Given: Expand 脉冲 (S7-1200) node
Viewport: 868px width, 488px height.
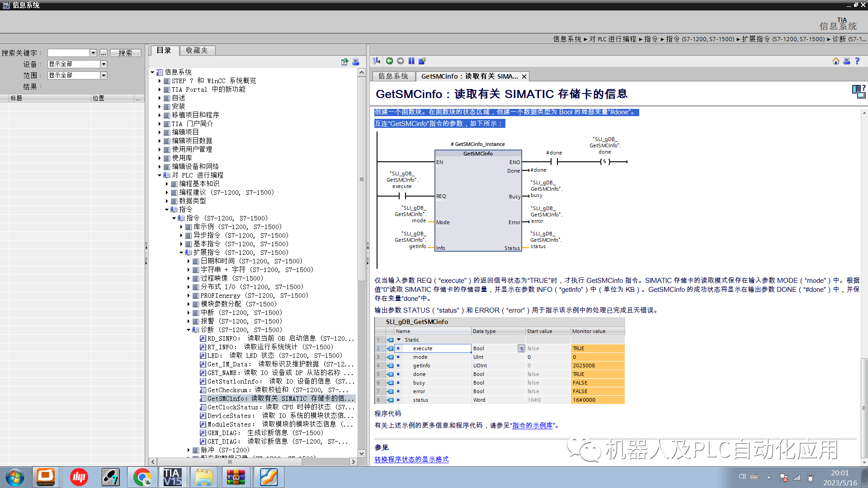Looking at the screenshot, I should (189, 450).
